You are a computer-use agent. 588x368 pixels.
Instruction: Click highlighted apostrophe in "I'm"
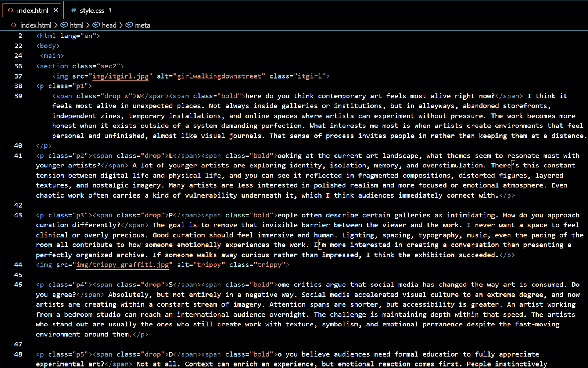click(320, 245)
